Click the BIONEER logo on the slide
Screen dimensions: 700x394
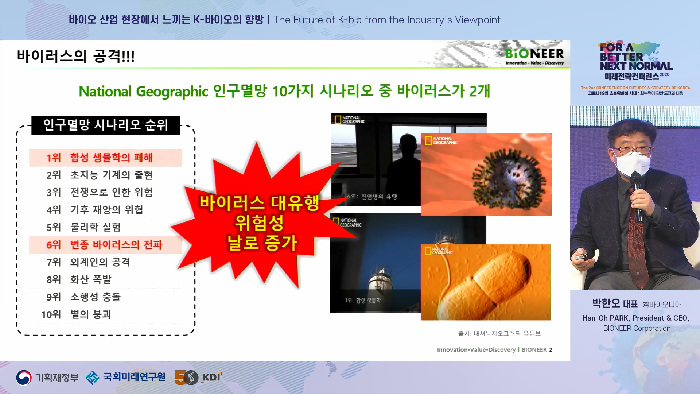click(x=534, y=56)
